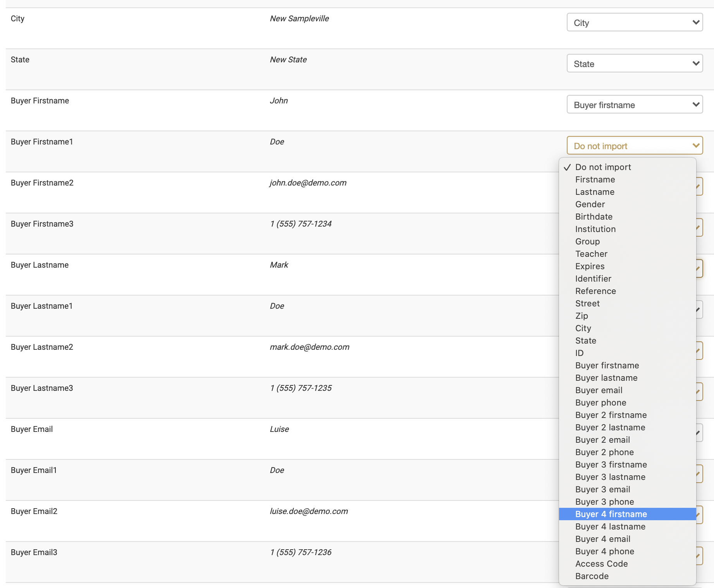Pick Buyer 2 lastname option
This screenshot has width=714, height=588.
628,427
